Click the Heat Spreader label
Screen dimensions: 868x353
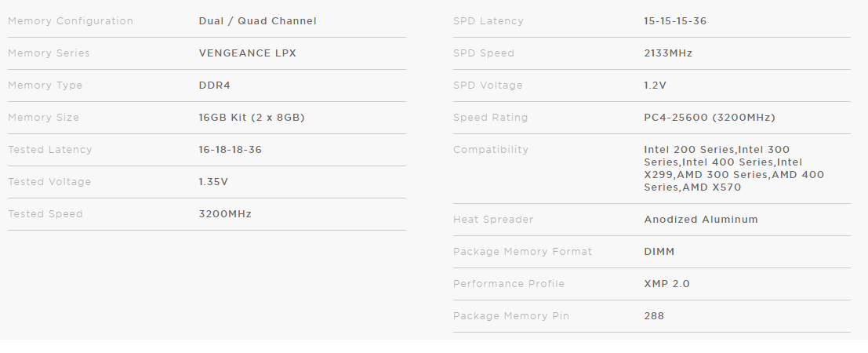[x=492, y=220]
